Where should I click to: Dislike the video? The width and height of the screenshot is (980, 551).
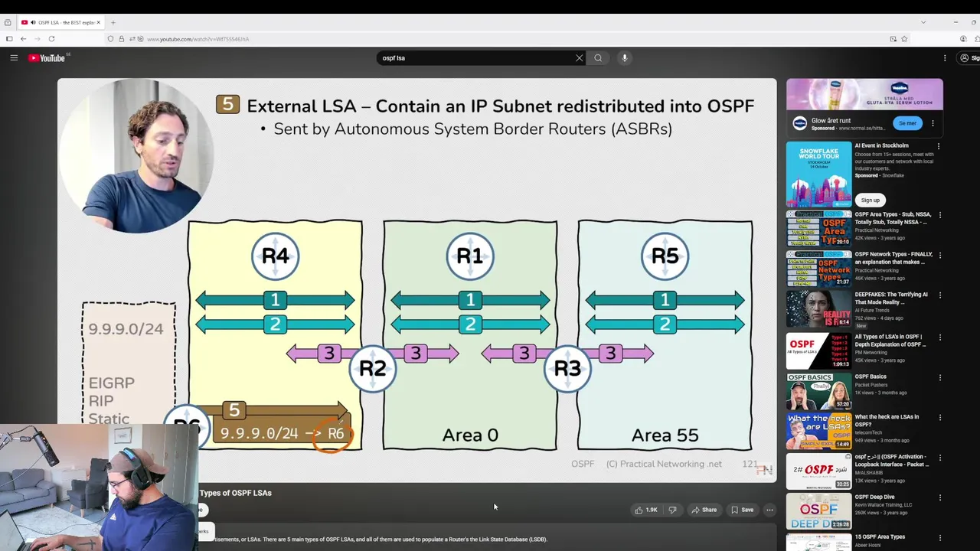click(672, 510)
